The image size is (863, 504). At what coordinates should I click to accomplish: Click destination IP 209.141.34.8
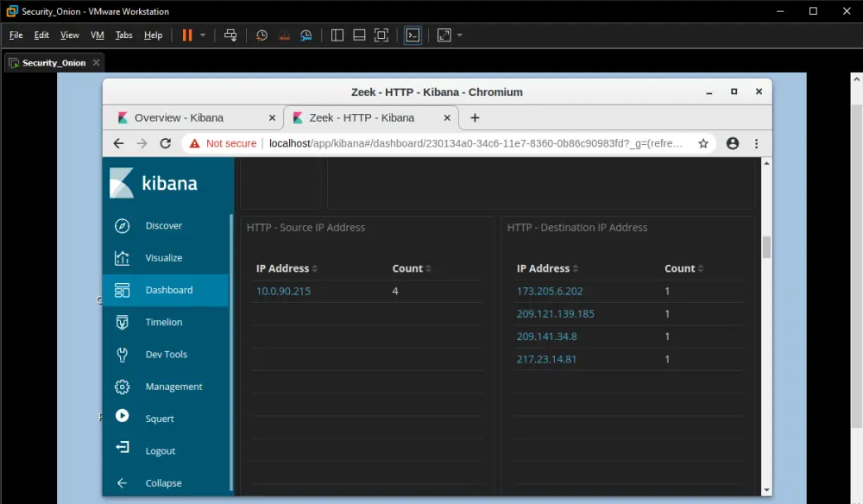[546, 337]
